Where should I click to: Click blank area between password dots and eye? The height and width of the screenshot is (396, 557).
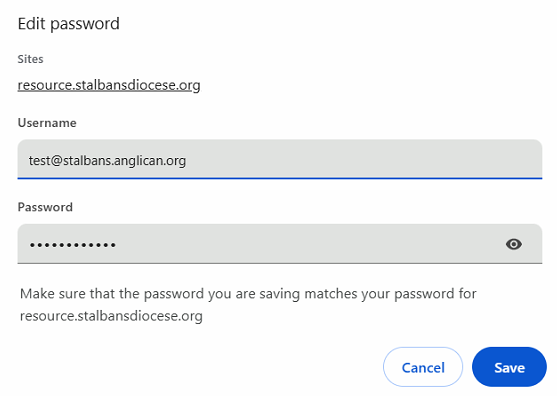click(x=309, y=244)
